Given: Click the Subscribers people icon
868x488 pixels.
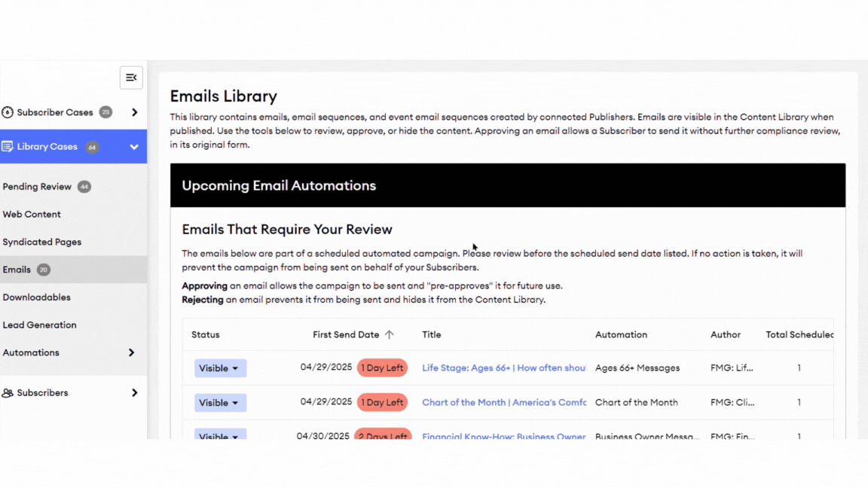Looking at the screenshot, I should click(8, 393).
